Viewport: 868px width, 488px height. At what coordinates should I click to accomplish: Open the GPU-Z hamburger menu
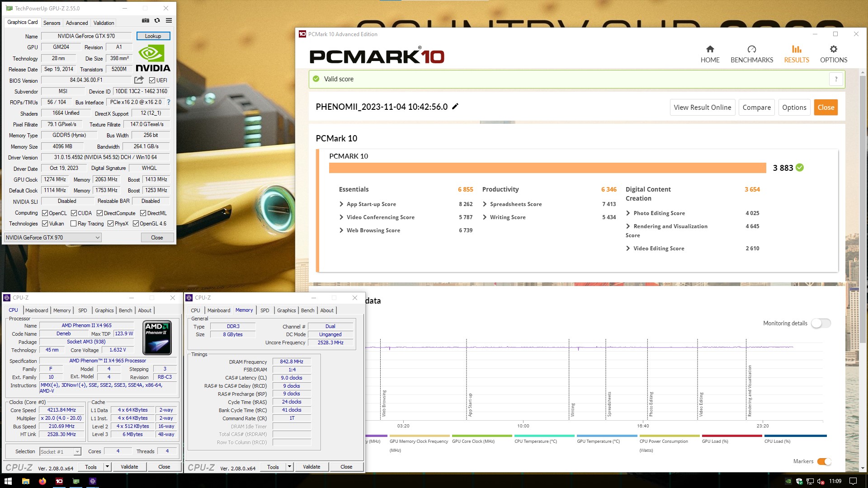point(169,21)
